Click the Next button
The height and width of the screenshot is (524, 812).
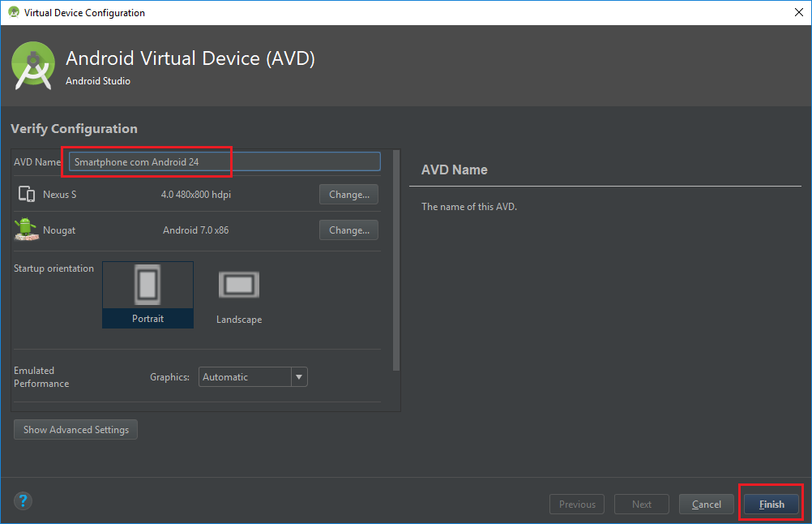pos(642,504)
